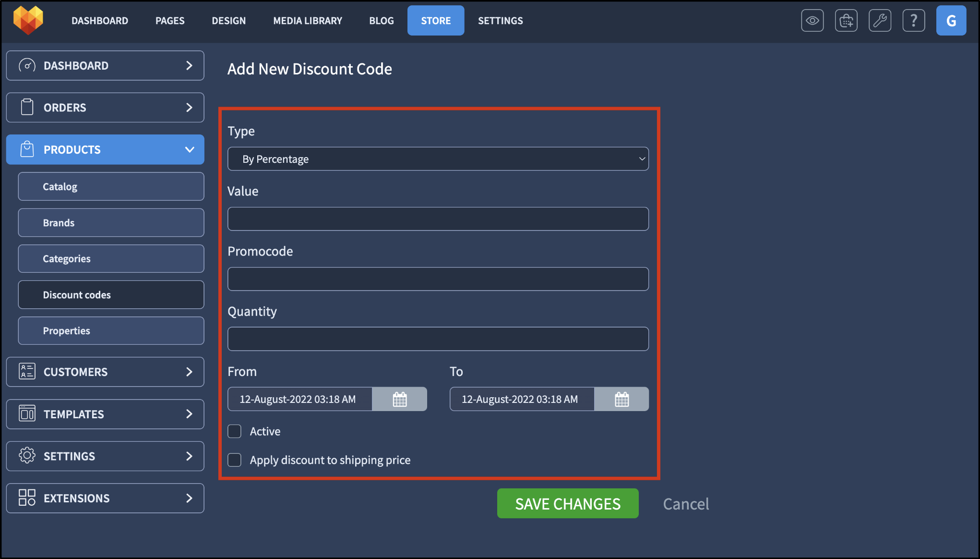Collapse the Products section chevron
980x559 pixels.
click(190, 149)
